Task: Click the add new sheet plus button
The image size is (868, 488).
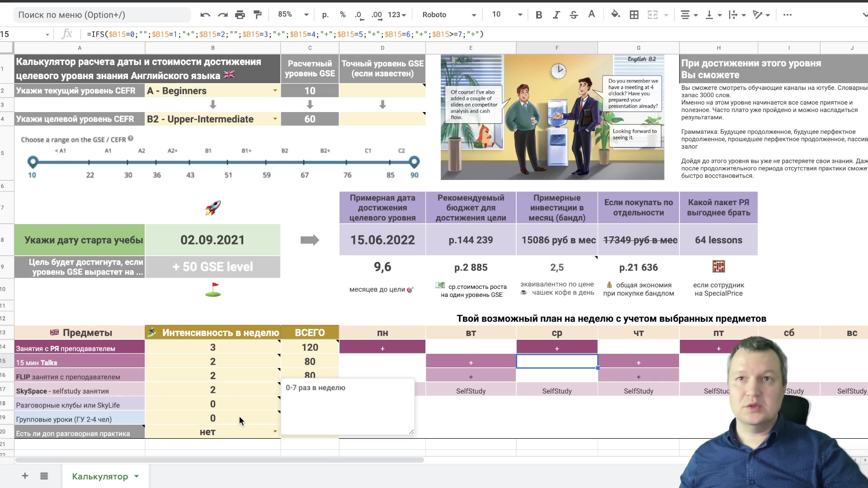Action: click(25, 476)
